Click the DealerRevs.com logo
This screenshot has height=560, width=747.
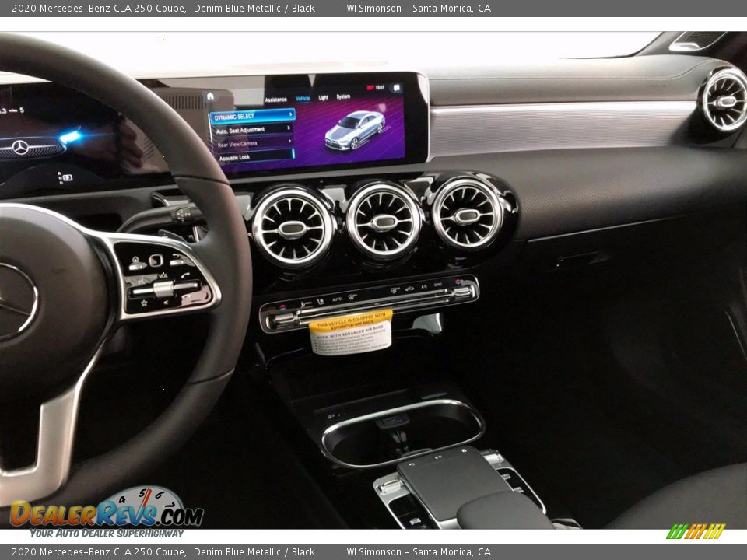107,513
